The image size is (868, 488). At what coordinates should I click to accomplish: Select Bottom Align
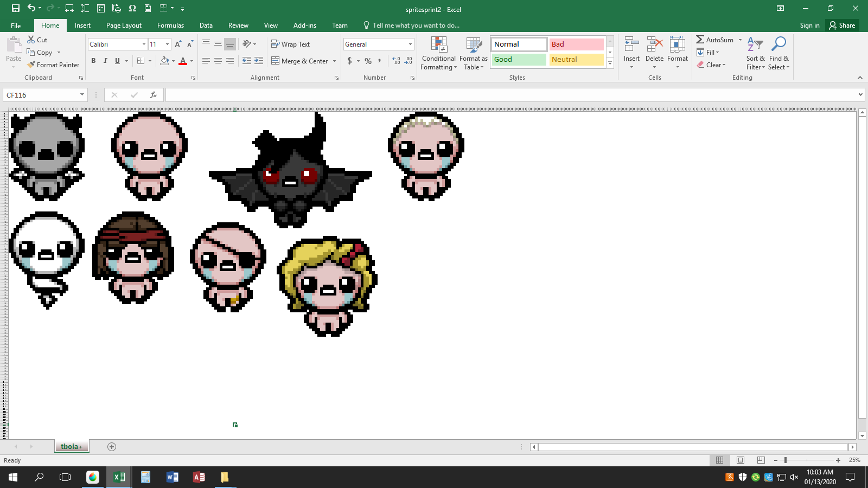[230, 44]
